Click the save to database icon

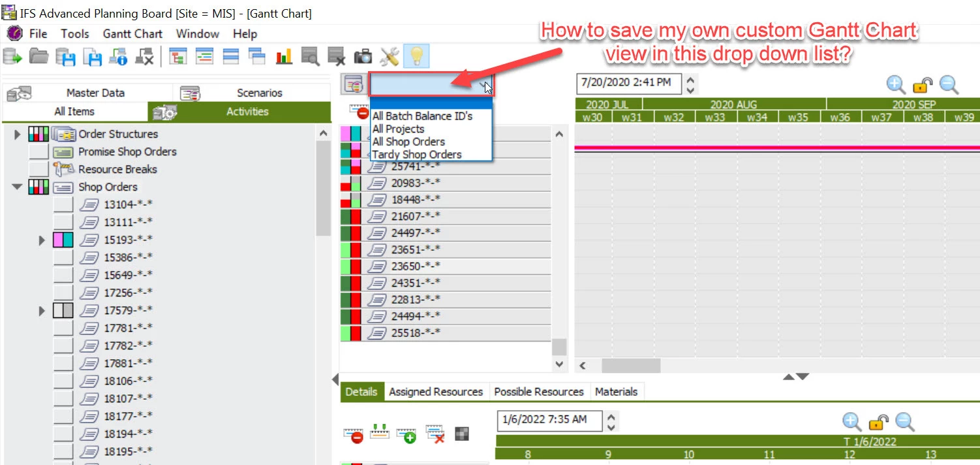tap(65, 57)
